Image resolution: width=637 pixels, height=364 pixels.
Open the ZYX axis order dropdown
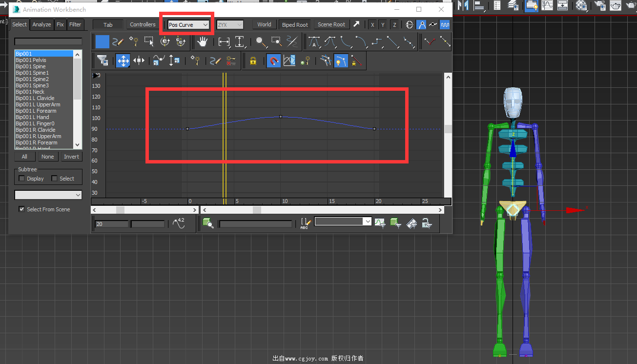[x=230, y=24]
